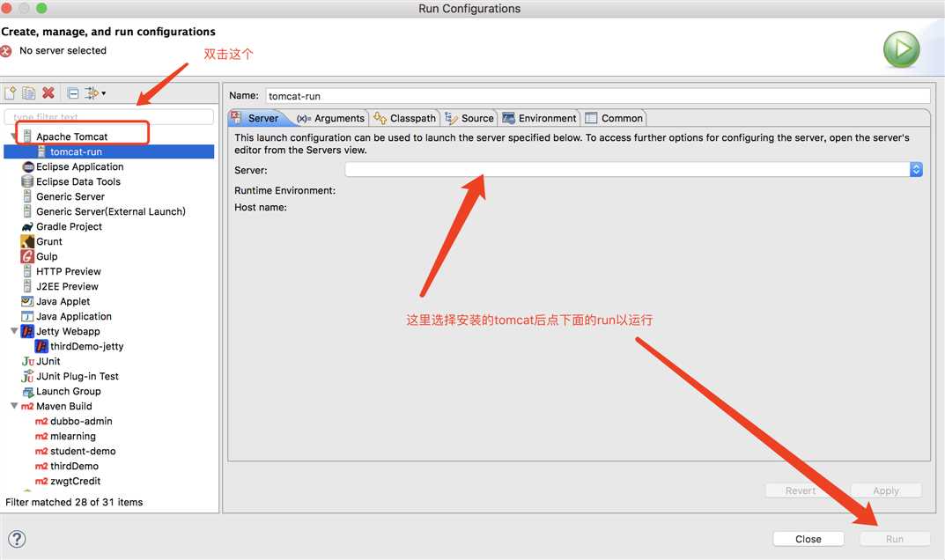Click the Filter matched 28 of 31 items text
Screen dimensions: 945x560
tap(74, 502)
